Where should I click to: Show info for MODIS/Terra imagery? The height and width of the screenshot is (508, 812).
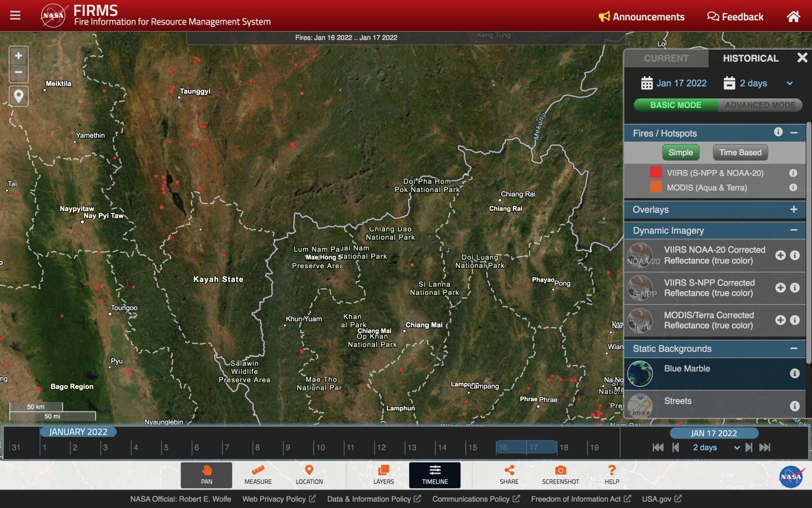(x=795, y=320)
